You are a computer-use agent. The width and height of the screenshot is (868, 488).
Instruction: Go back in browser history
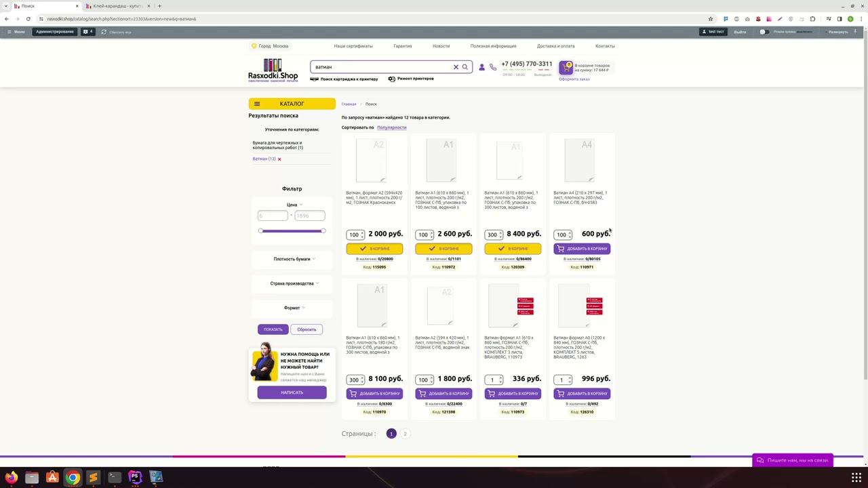tap(7, 19)
